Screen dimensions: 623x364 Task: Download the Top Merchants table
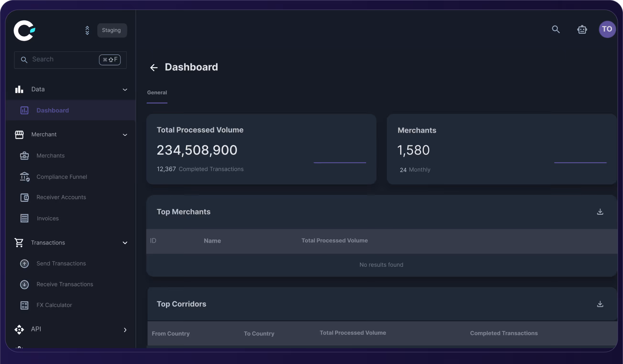[x=600, y=212]
